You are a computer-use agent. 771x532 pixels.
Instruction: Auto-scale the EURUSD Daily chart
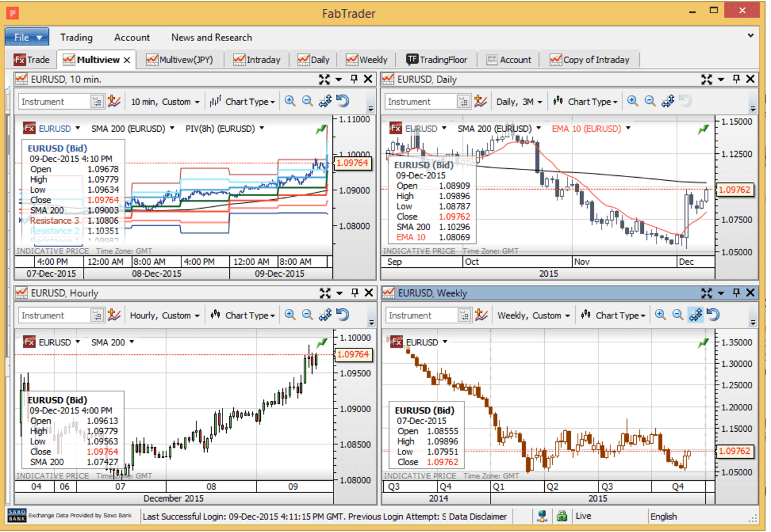[x=667, y=101]
